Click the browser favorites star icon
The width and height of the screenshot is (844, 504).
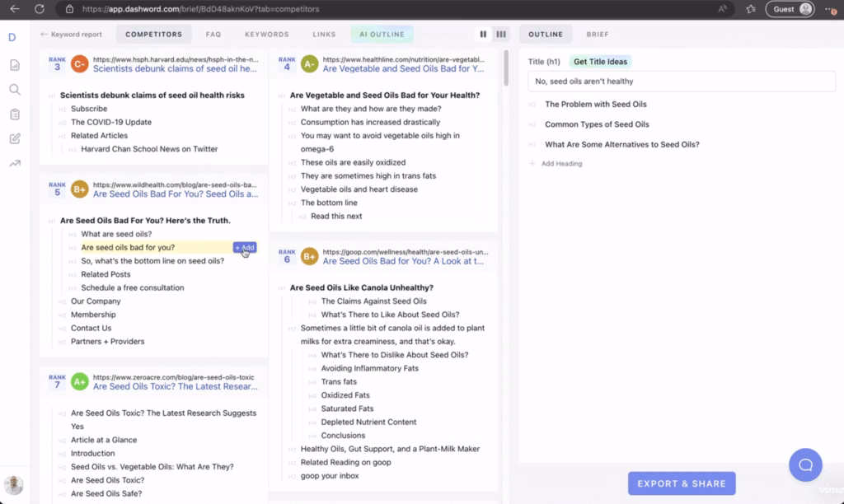click(x=750, y=9)
